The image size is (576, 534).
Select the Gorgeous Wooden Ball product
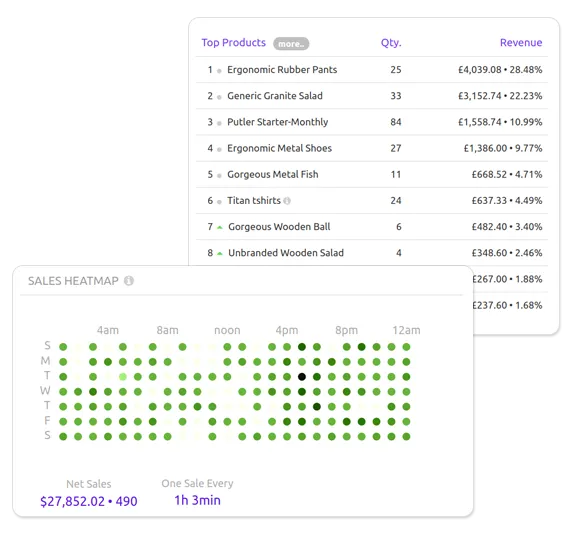(x=279, y=227)
